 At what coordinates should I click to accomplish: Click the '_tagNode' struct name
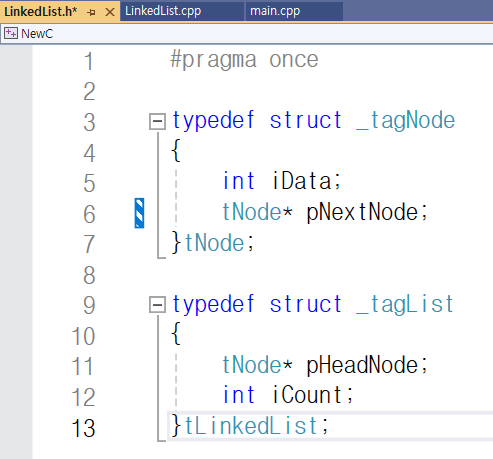pyautogui.click(x=405, y=121)
